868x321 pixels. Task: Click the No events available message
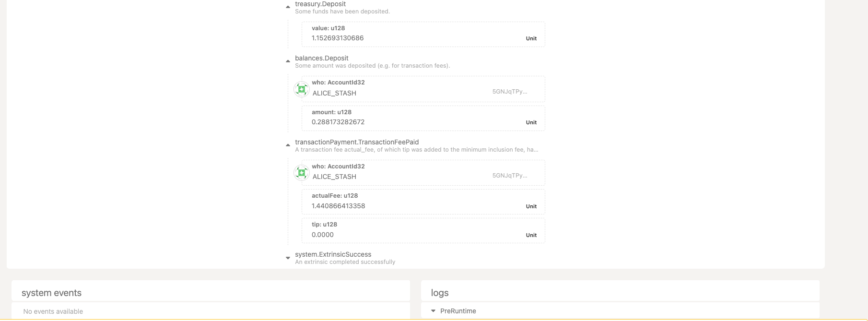[x=52, y=311]
